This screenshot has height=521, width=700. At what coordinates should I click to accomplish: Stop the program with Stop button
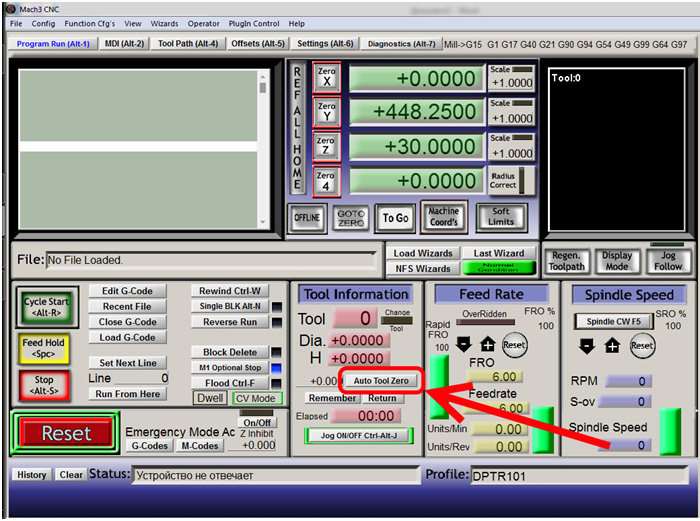44,385
